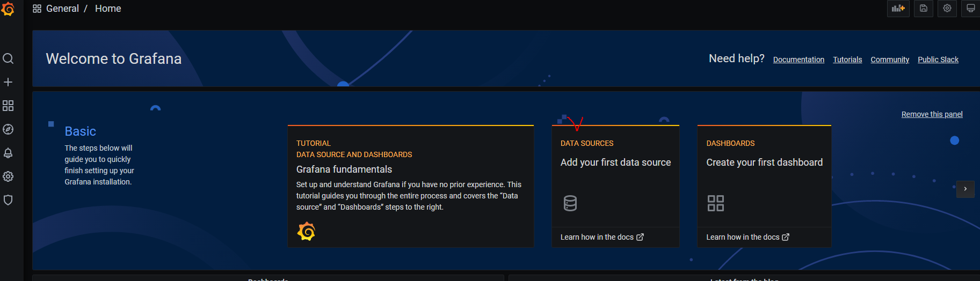Click Create your first dashboard
The image size is (980, 281).
(764, 162)
